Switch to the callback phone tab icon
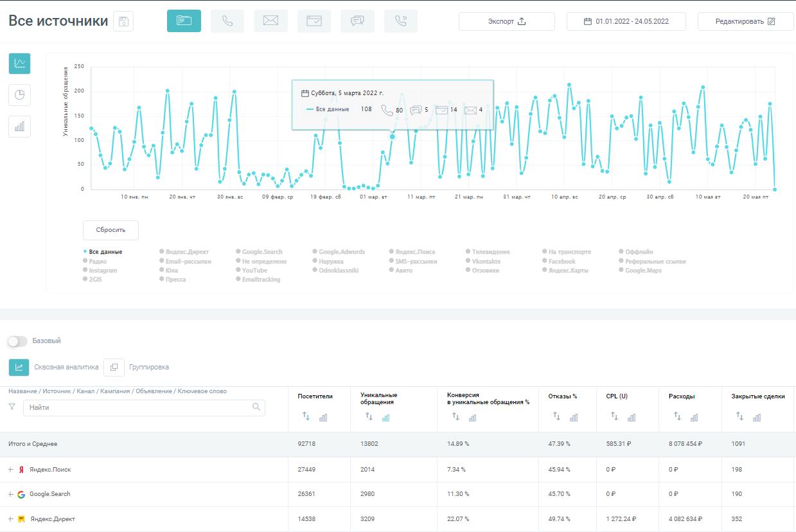Screen dimensions: 796x532 pos(401,21)
